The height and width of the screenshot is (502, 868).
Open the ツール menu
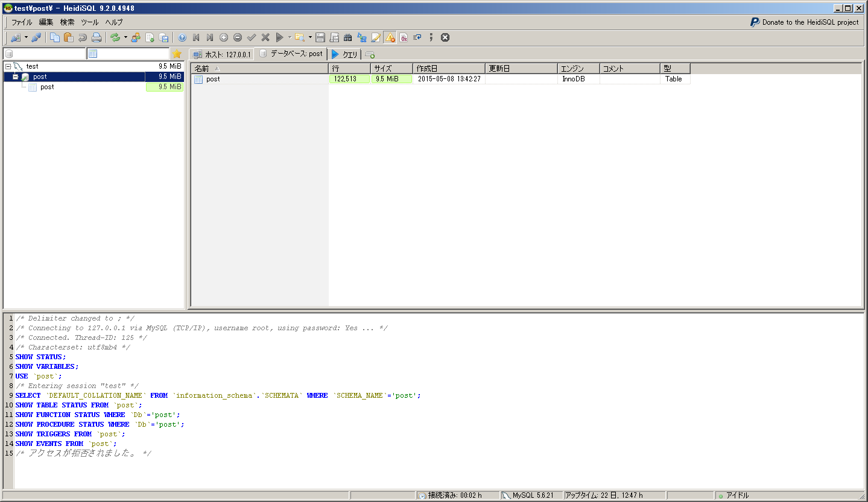click(89, 22)
